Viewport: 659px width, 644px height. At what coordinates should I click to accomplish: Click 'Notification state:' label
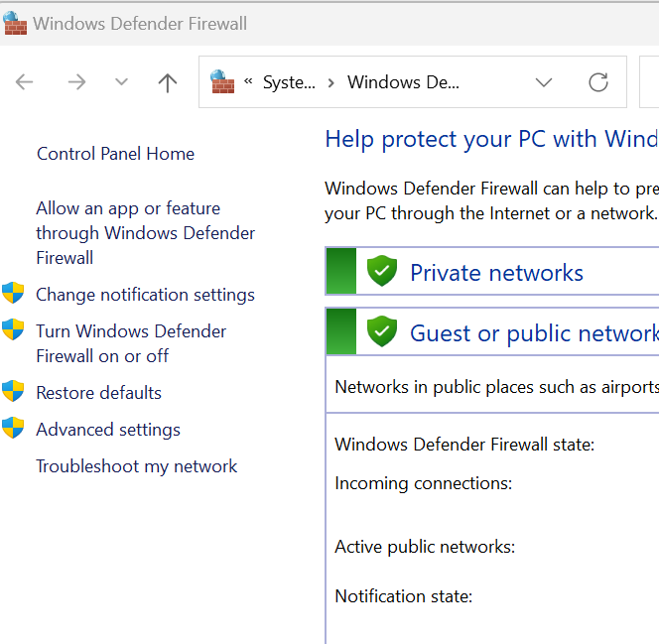point(404,596)
